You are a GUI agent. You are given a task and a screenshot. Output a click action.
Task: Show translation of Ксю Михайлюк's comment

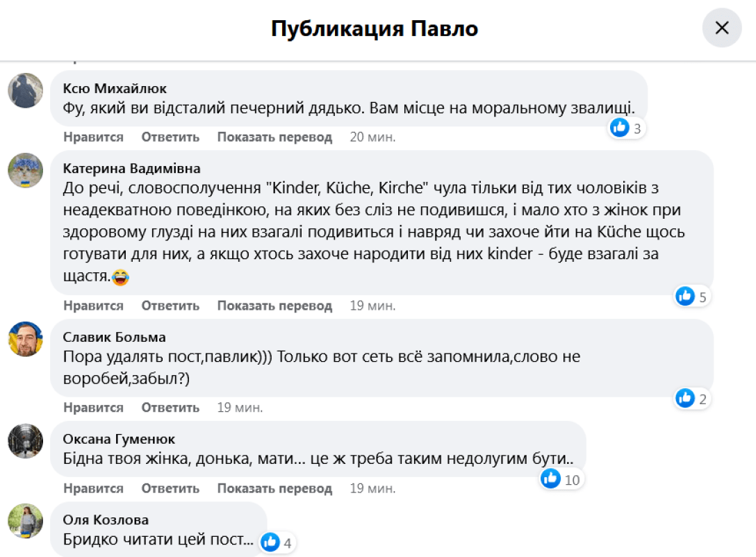pyautogui.click(x=274, y=137)
